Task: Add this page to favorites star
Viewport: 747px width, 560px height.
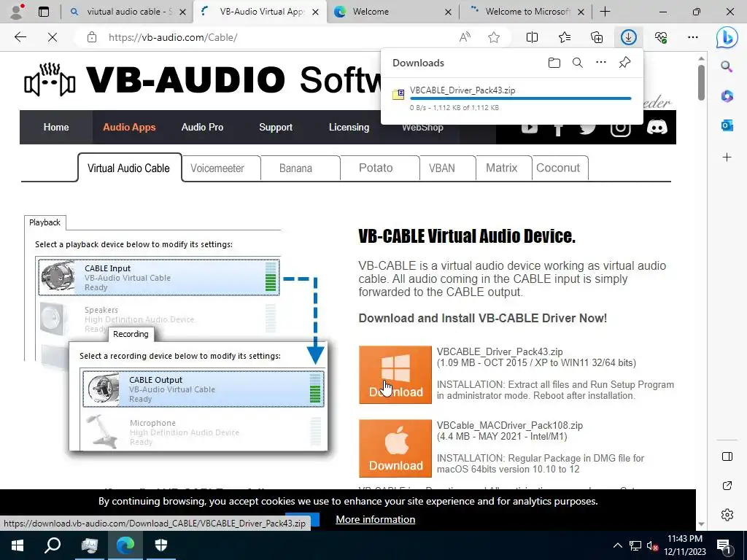Action: pyautogui.click(x=494, y=37)
